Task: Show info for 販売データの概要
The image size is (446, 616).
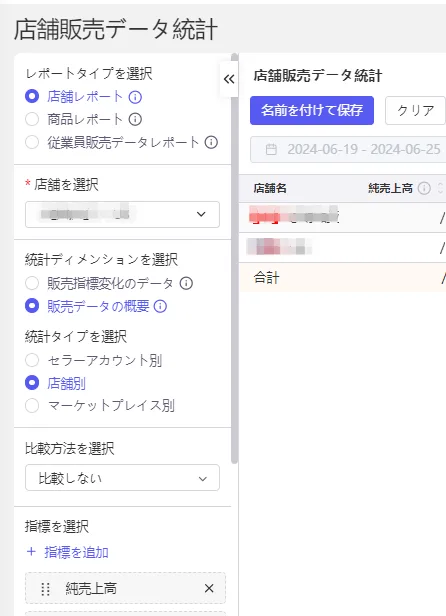Action: coord(160,306)
